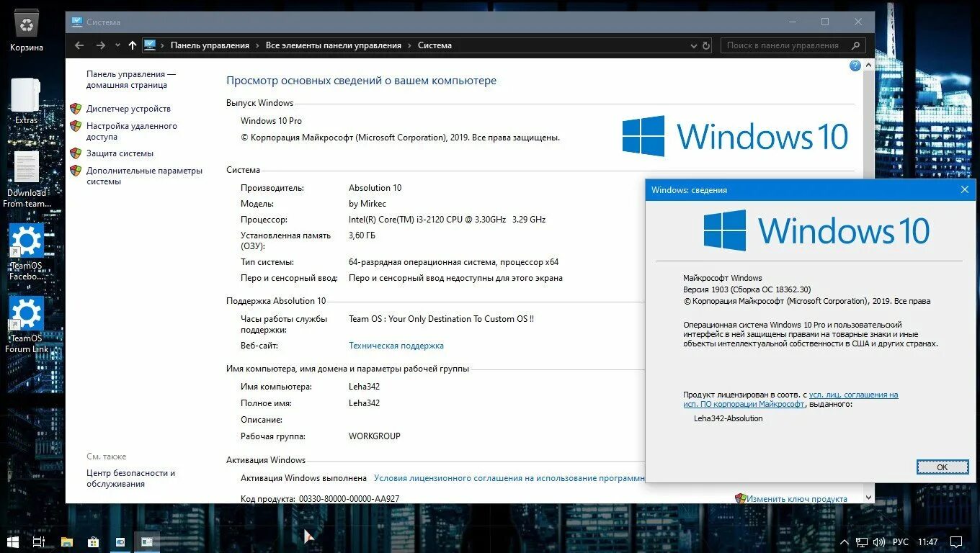Open Диспетчер устройств

click(x=128, y=109)
